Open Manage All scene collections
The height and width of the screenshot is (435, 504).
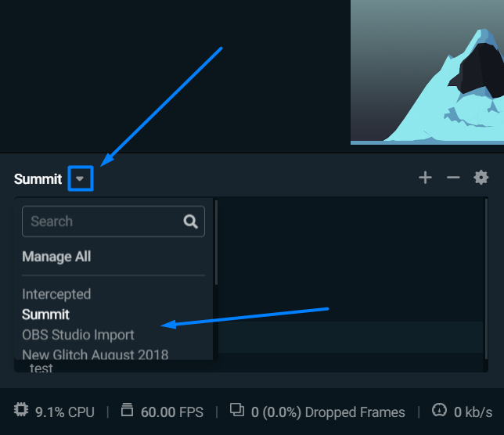(x=56, y=257)
